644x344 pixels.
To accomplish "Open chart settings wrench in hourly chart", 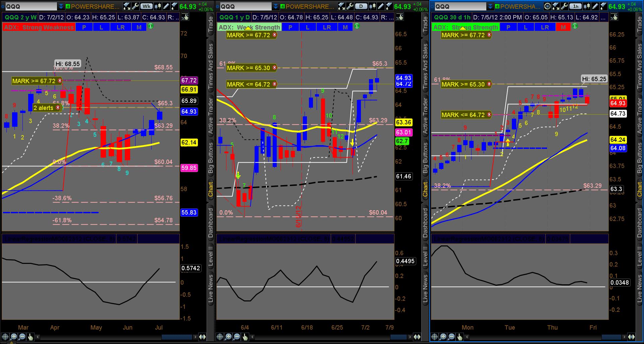I will click(x=564, y=6).
